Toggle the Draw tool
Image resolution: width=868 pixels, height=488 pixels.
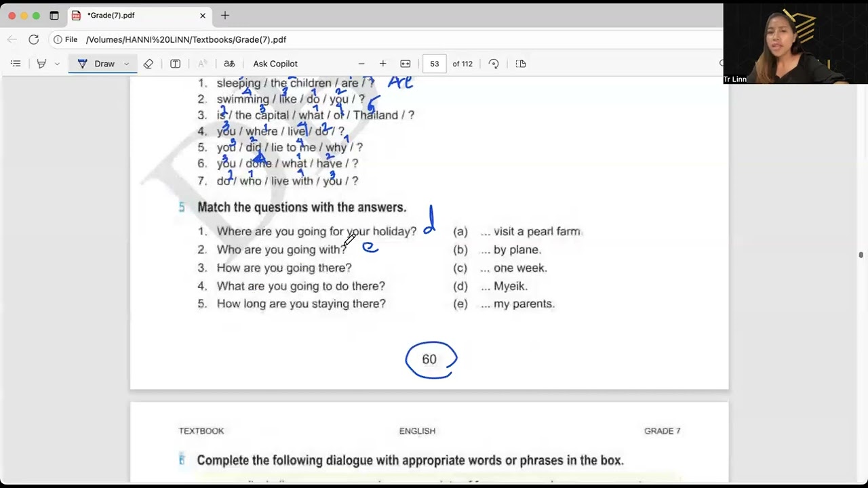pos(96,64)
